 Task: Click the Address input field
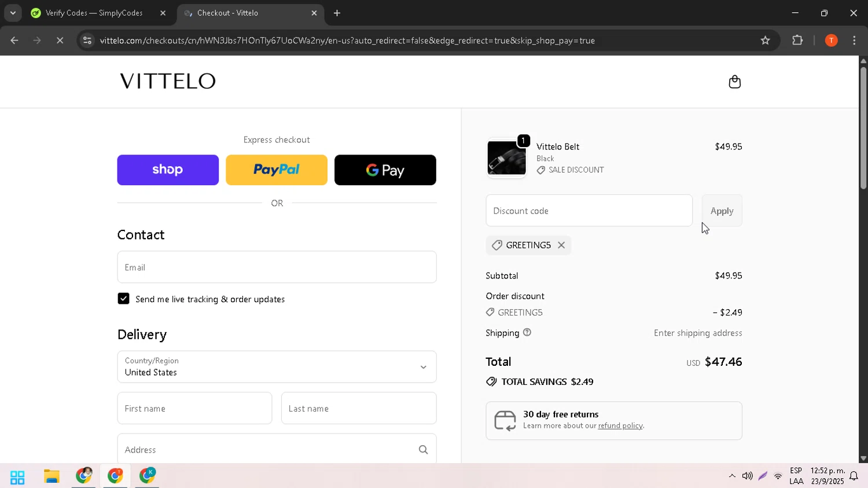[277, 449]
